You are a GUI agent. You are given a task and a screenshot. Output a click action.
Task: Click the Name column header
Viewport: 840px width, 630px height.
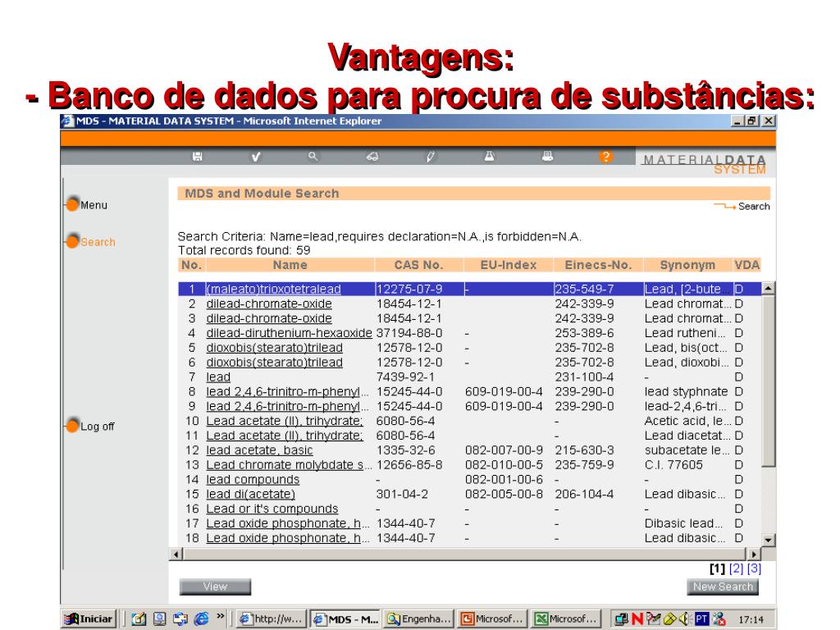click(290, 265)
